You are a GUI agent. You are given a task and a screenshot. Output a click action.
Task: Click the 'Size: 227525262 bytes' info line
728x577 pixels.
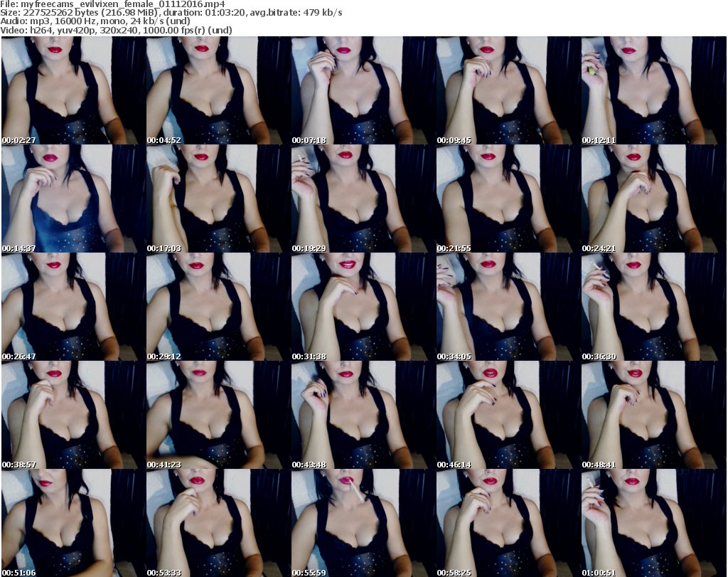[171, 13]
